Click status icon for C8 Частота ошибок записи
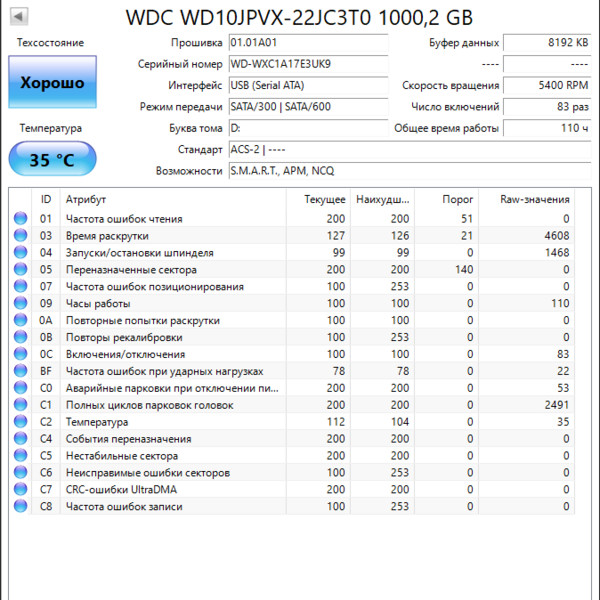The width and height of the screenshot is (600, 600). point(20,506)
